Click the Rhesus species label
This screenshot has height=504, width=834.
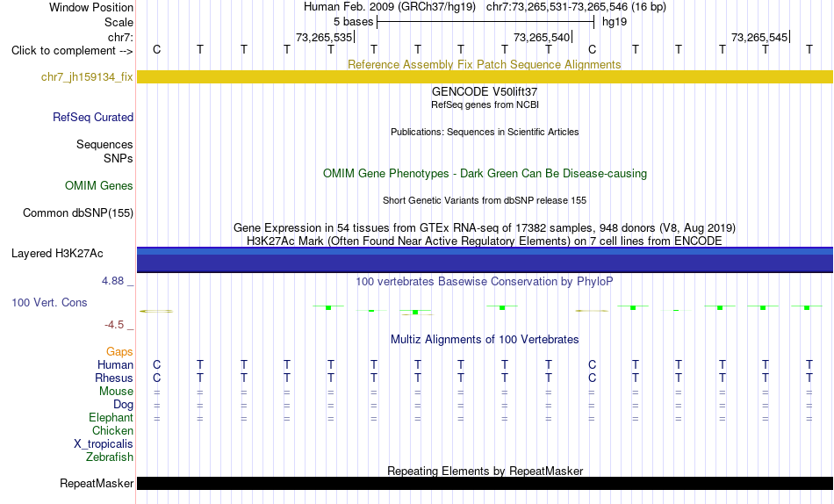pyautogui.click(x=114, y=378)
